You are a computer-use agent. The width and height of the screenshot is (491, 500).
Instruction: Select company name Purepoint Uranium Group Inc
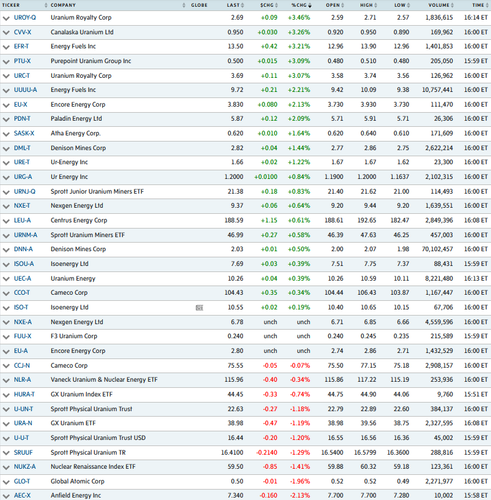91,61
